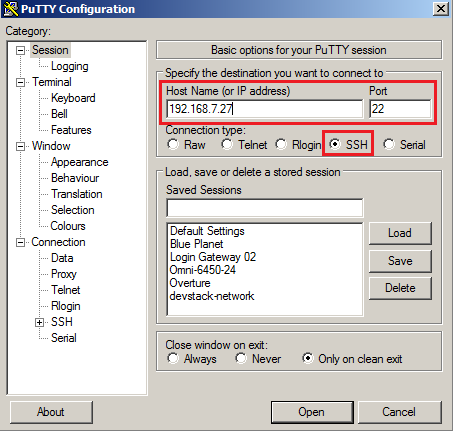The height and width of the screenshot is (431, 453).
Task: Click the PuTTY icon in title bar
Action: click(x=11, y=9)
